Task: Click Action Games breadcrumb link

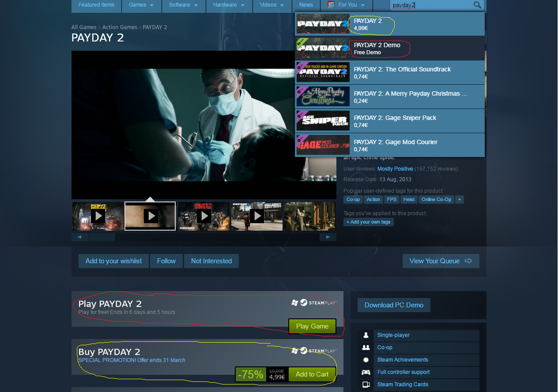Action: click(120, 27)
